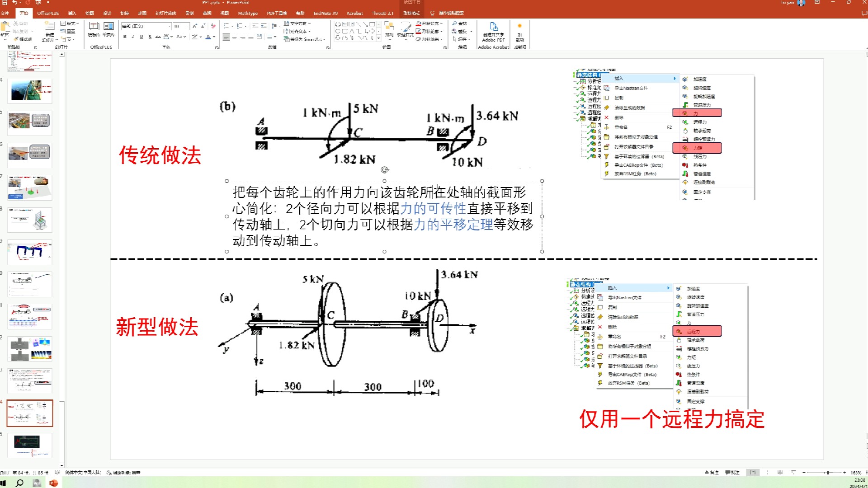Select the currently highlighted slide thumbnail
Image resolution: width=868 pixels, height=488 pixels.
[29, 413]
